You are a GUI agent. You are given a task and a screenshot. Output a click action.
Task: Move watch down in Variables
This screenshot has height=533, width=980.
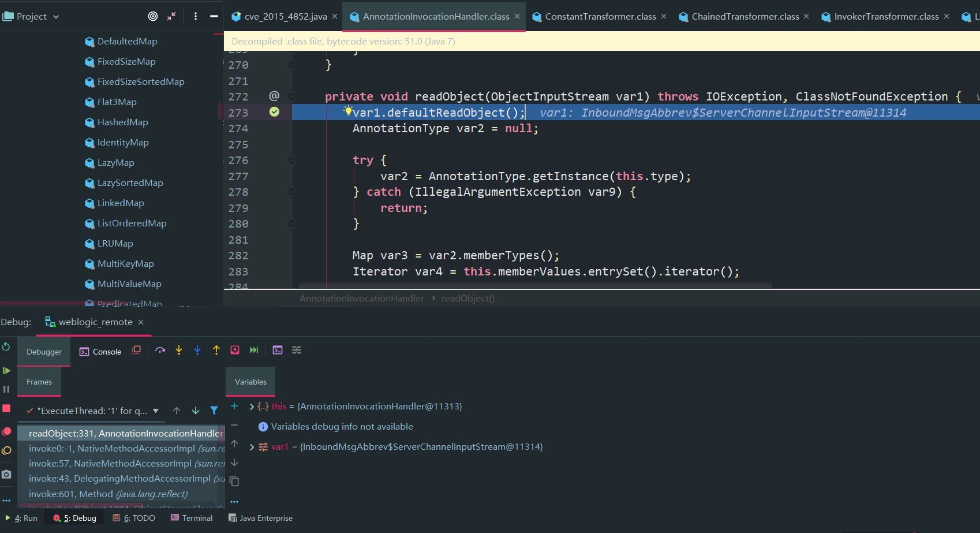(x=234, y=463)
